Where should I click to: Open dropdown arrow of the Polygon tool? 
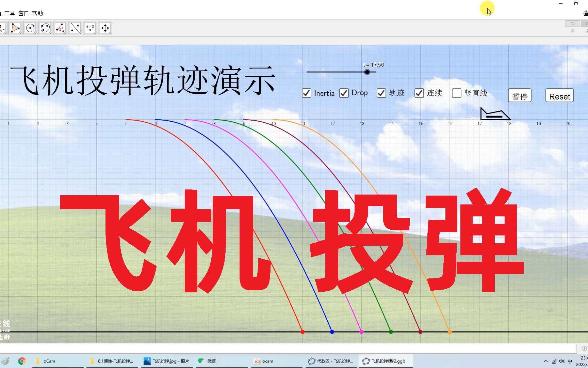coord(20,33)
